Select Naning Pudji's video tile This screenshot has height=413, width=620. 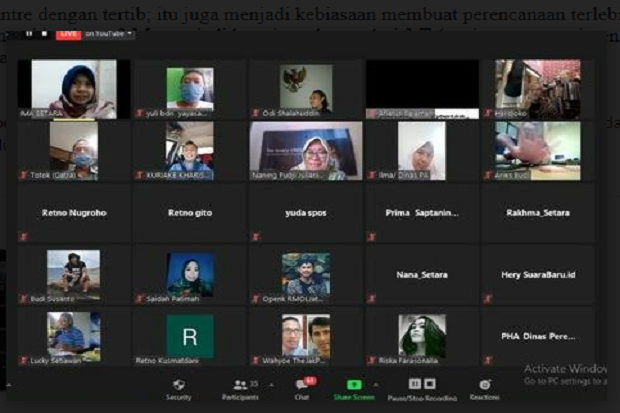tap(306, 151)
